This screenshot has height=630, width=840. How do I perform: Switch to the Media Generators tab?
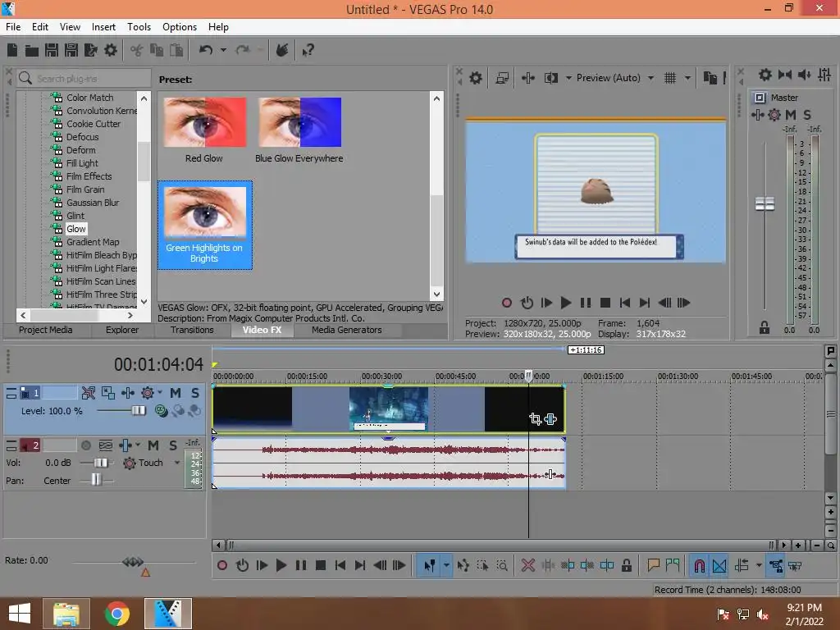(347, 330)
